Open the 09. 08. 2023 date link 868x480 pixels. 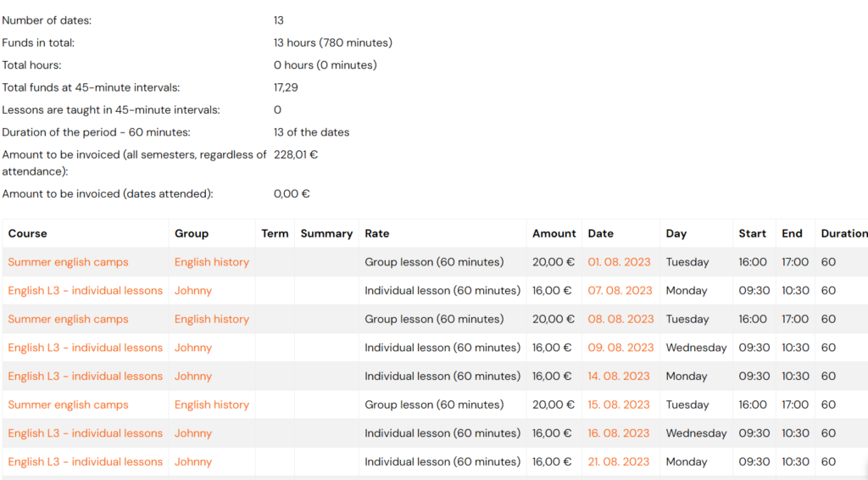620,347
